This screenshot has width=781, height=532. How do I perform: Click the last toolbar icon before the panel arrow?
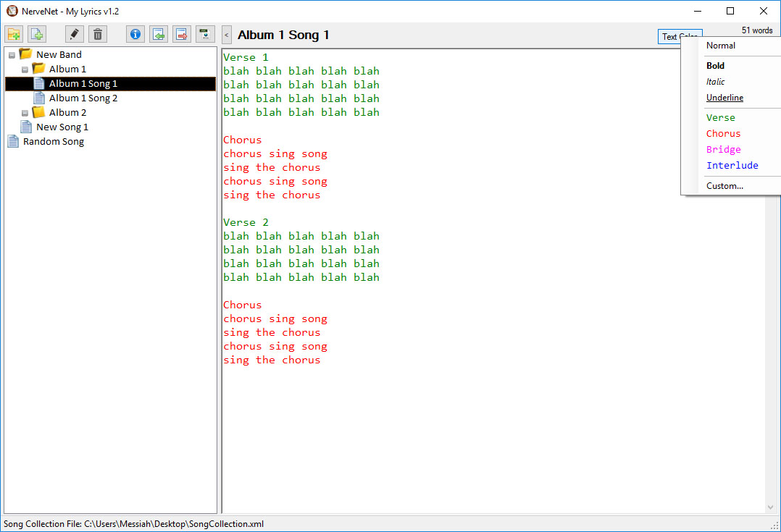(x=205, y=34)
